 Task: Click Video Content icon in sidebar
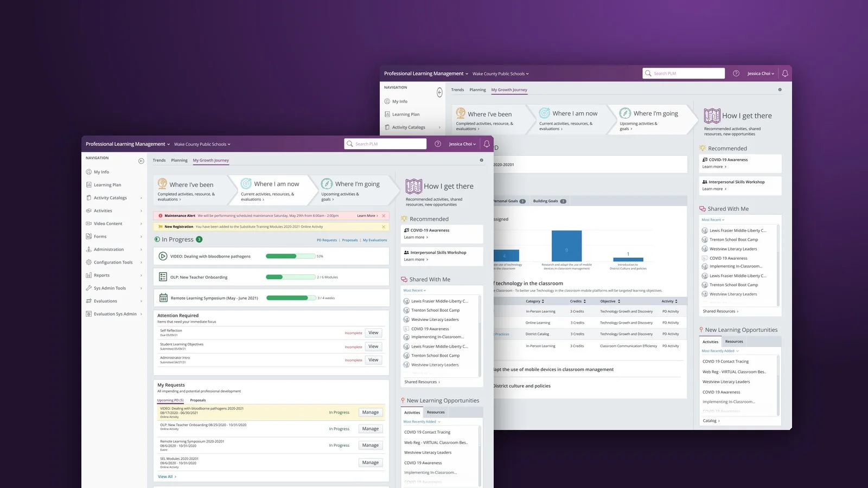pos(89,223)
